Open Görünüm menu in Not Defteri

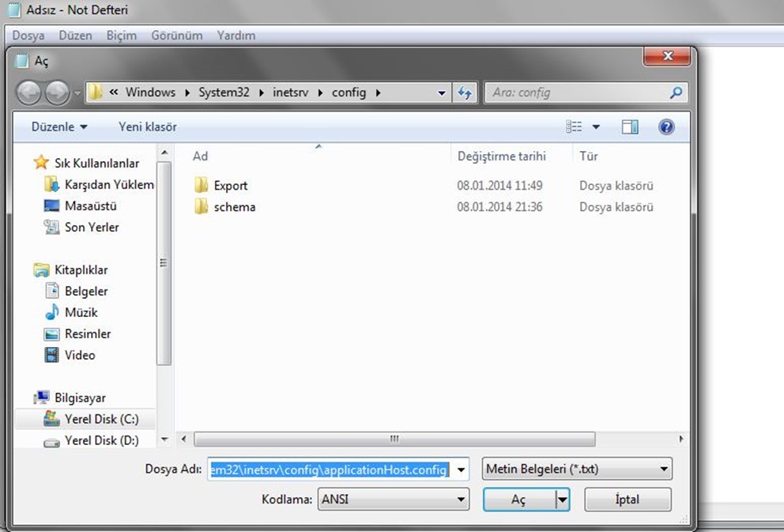point(177,36)
